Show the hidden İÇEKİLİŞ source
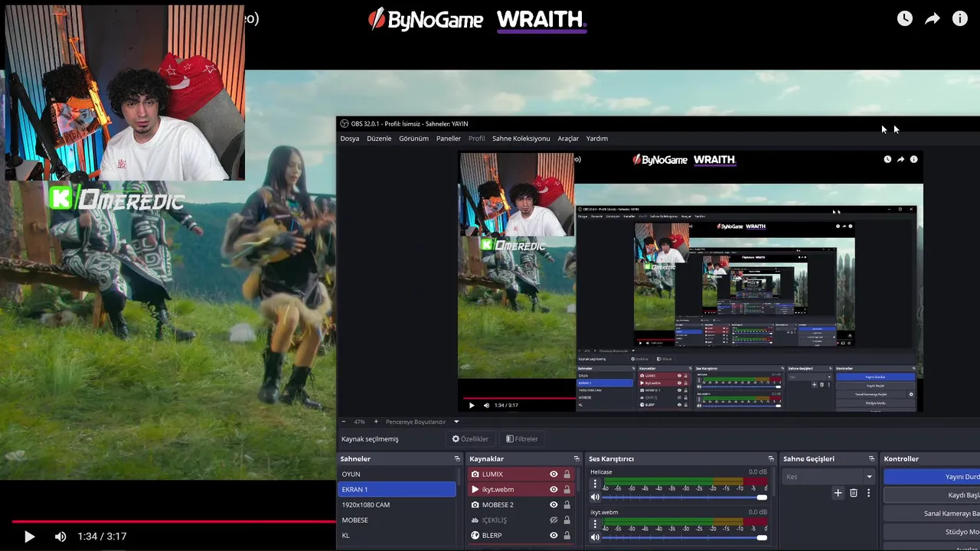The height and width of the screenshot is (551, 980). pos(554,520)
